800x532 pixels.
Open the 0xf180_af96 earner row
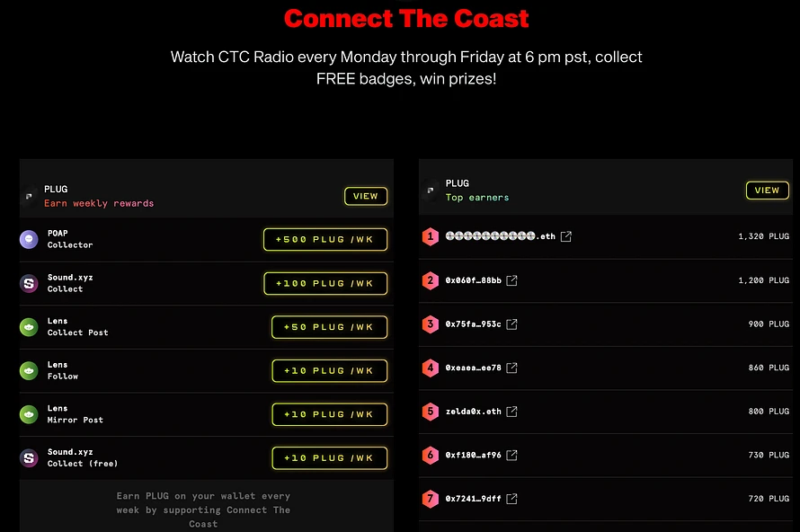(x=606, y=455)
